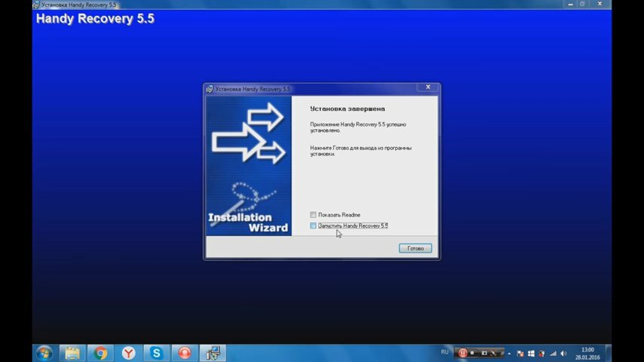Stop the recording using the stop square
This screenshot has width=644, height=362.
[472, 353]
